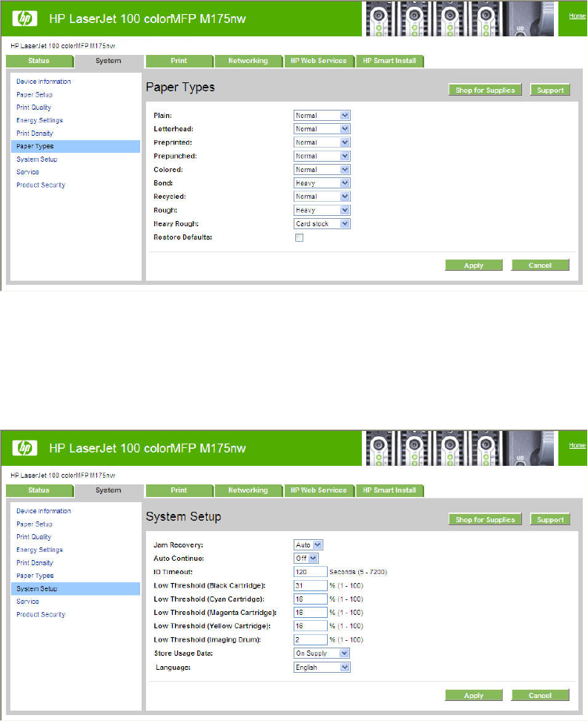The width and height of the screenshot is (588, 721).
Task: Click Low Threshold Magenta Cartridge field
Action: tap(311, 613)
